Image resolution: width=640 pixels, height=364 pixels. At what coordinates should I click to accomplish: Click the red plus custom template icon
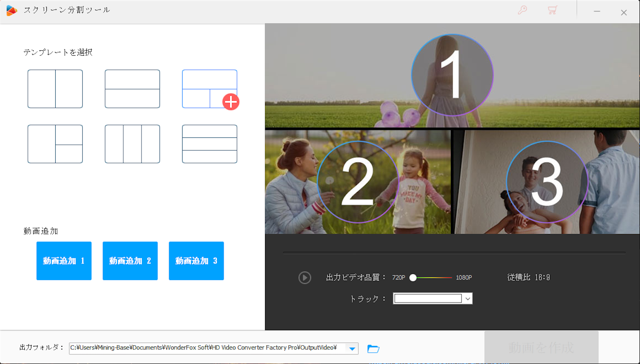coord(230,102)
